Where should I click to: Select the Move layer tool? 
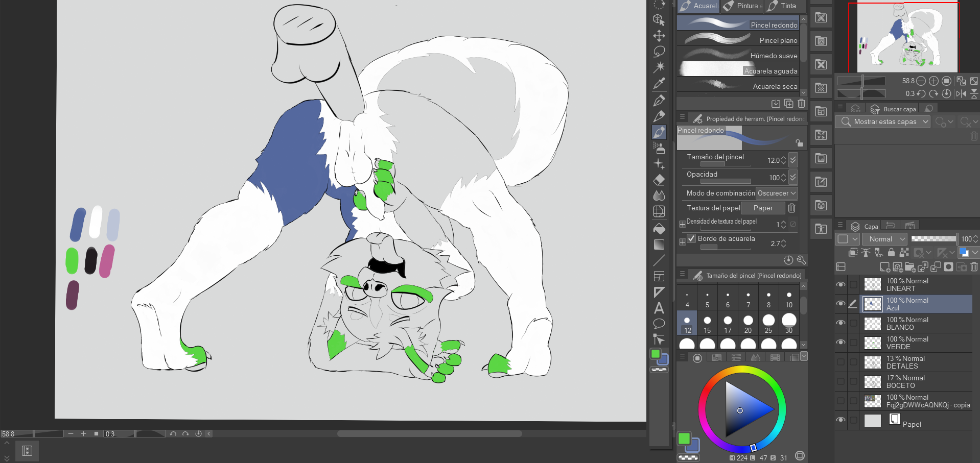pyautogui.click(x=659, y=36)
